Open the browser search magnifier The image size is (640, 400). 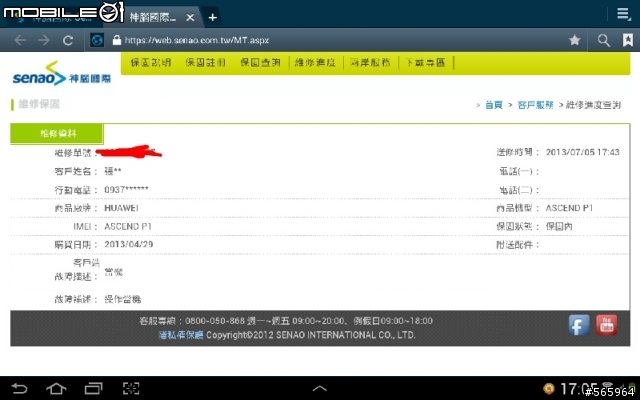click(603, 40)
